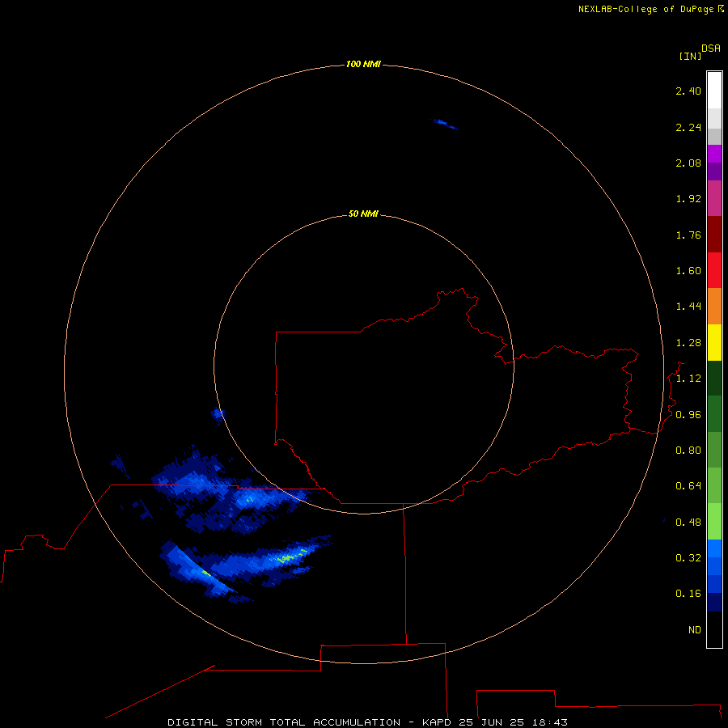Click the 0.32 legend value
Image resolution: width=728 pixels, height=728 pixels.
[688, 558]
